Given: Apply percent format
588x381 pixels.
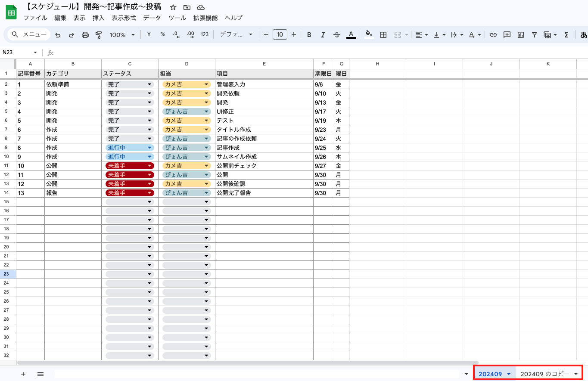Looking at the screenshot, I should click(x=163, y=34).
